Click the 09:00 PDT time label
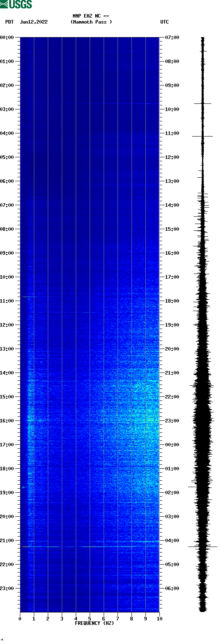This screenshot has width=220, height=644. pyautogui.click(x=7, y=253)
